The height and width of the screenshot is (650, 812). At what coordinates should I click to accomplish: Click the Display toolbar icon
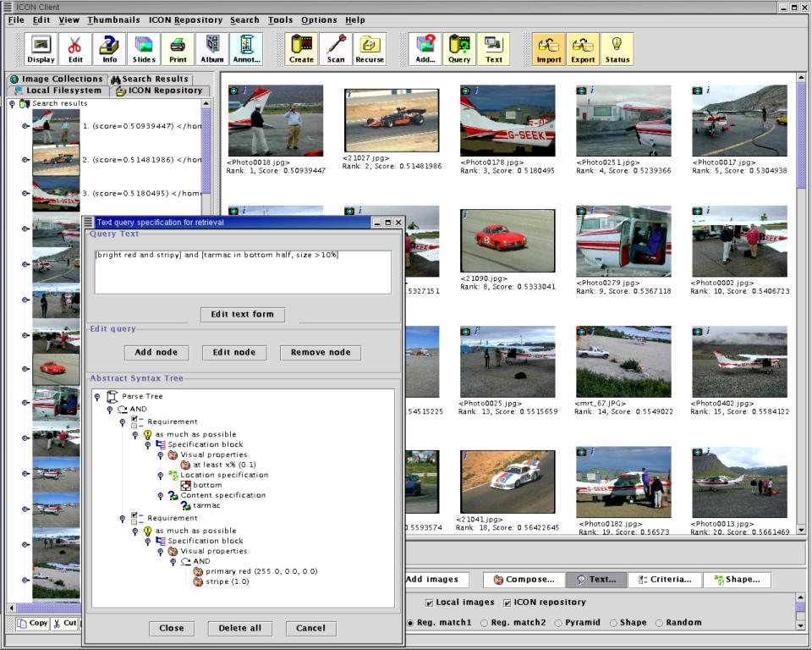[x=41, y=49]
